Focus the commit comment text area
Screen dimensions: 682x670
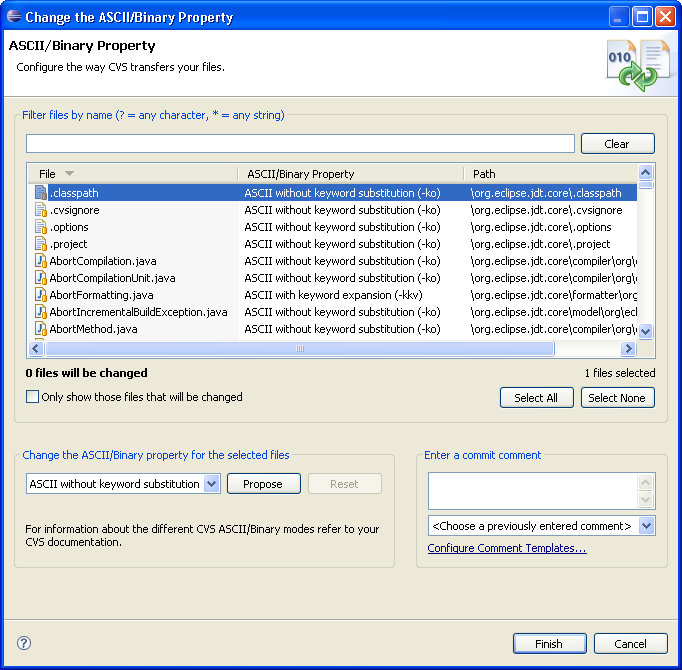point(533,491)
